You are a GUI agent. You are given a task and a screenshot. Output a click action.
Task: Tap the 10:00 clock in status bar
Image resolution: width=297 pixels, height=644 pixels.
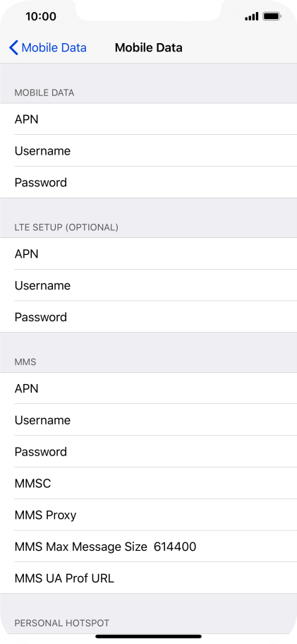(x=41, y=16)
